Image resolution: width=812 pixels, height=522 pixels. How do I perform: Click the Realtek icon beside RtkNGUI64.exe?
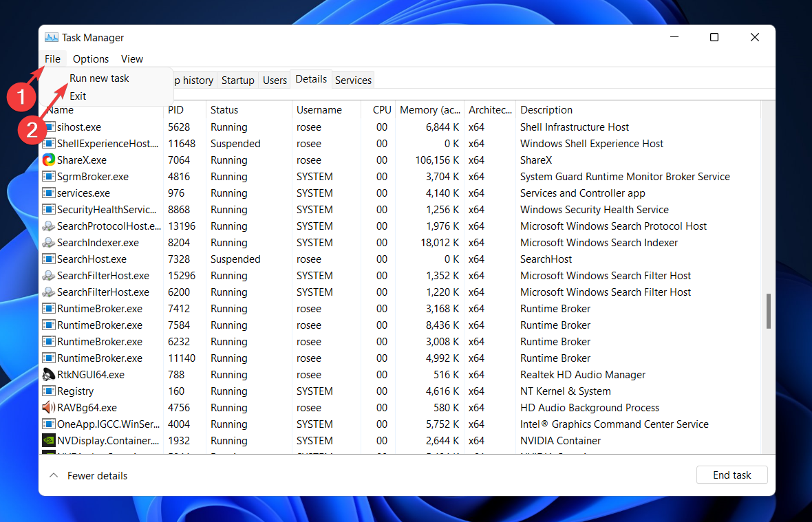tap(48, 374)
